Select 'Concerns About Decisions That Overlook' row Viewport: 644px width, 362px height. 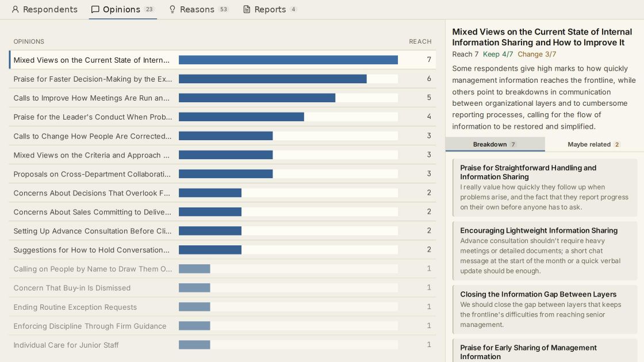click(x=222, y=193)
